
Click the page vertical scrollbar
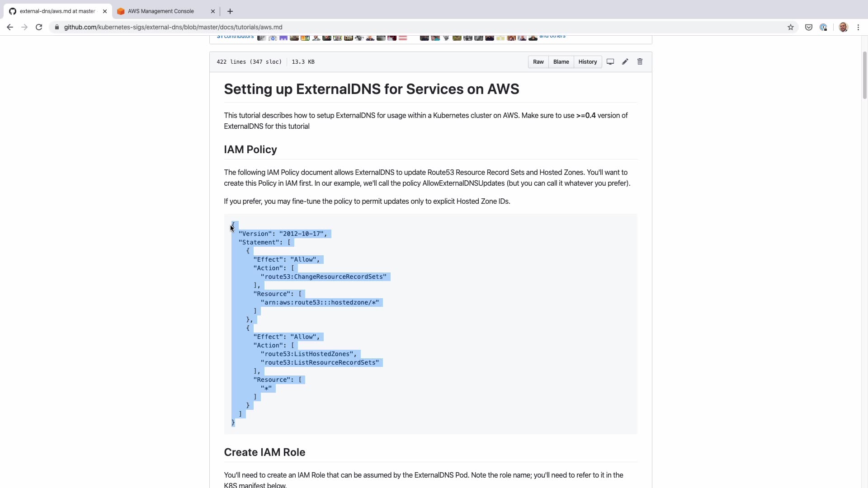[x=864, y=75]
